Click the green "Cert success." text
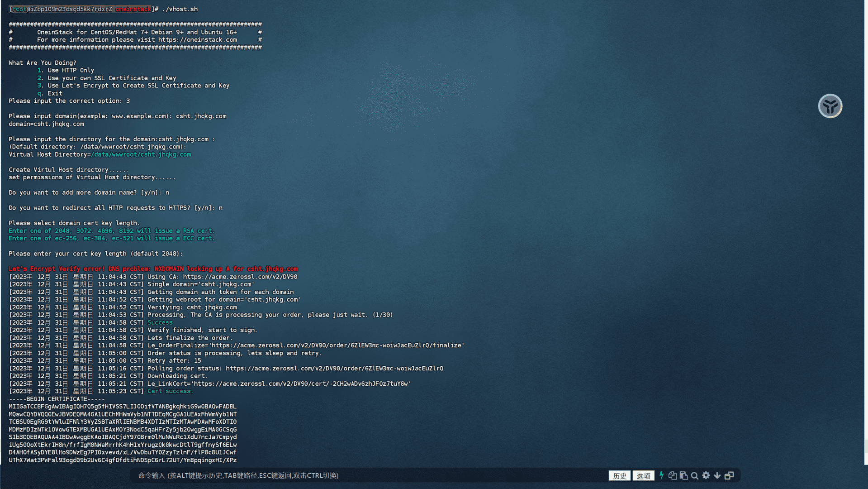The width and height of the screenshot is (868, 489). [170, 391]
